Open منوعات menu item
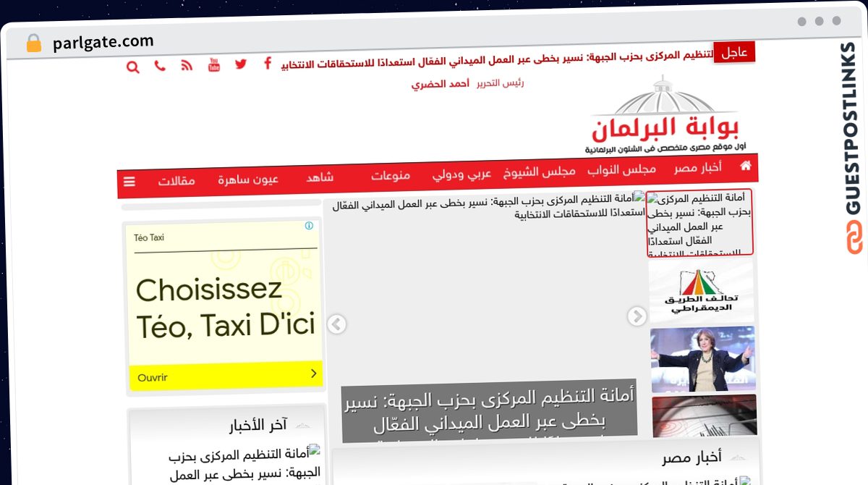 pyautogui.click(x=391, y=176)
